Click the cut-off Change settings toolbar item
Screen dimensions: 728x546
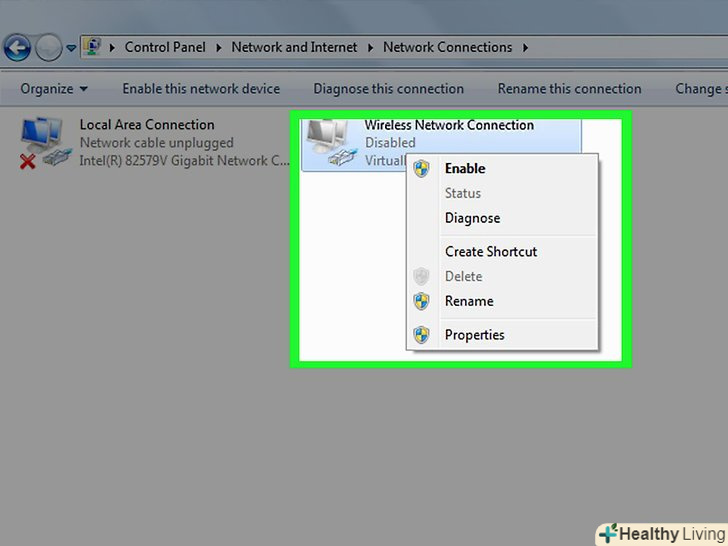(701, 89)
